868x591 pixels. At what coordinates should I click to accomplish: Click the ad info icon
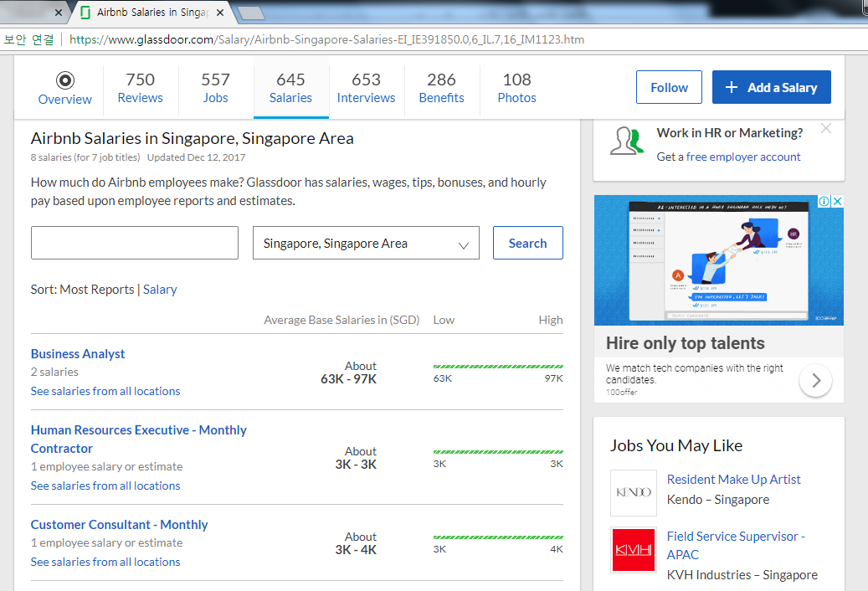(x=824, y=201)
